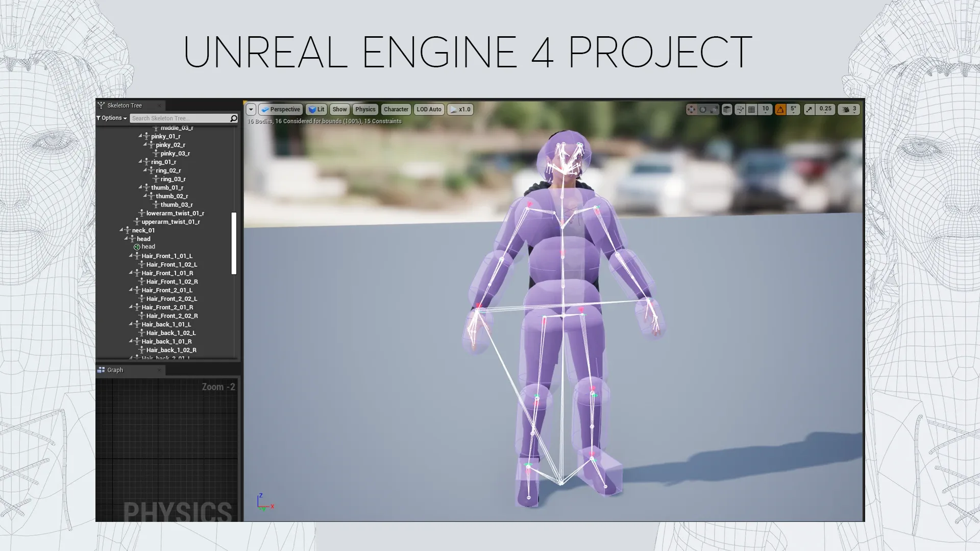Collapse the pinky_02_r bone
Image resolution: width=980 pixels, height=551 pixels.
145,145
